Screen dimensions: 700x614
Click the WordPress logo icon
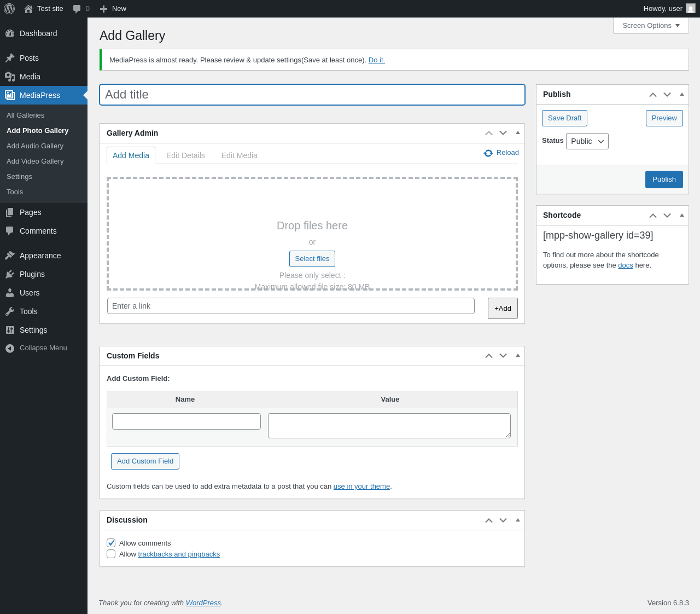pyautogui.click(x=9, y=9)
